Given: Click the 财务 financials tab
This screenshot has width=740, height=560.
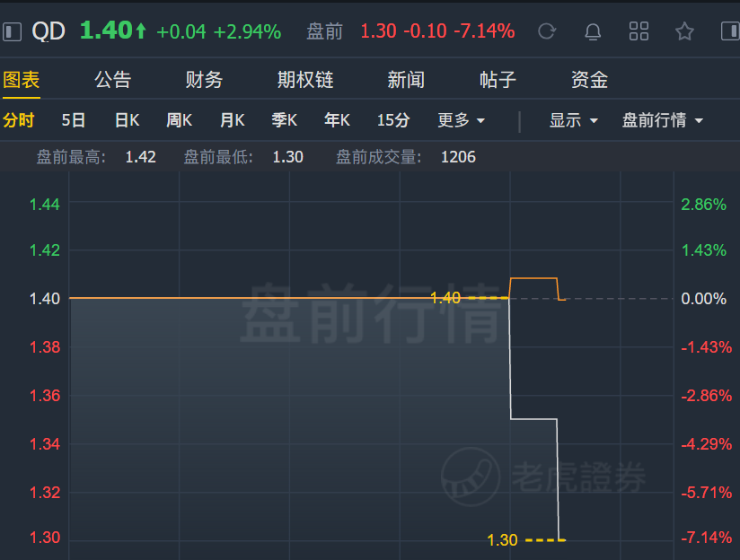Looking at the screenshot, I should coord(204,80).
